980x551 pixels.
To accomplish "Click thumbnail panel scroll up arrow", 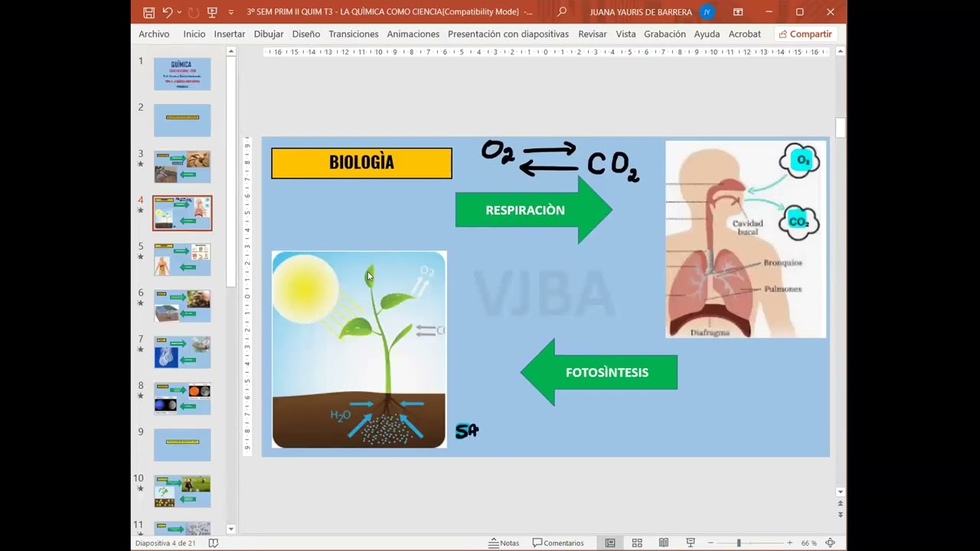I will (x=230, y=51).
